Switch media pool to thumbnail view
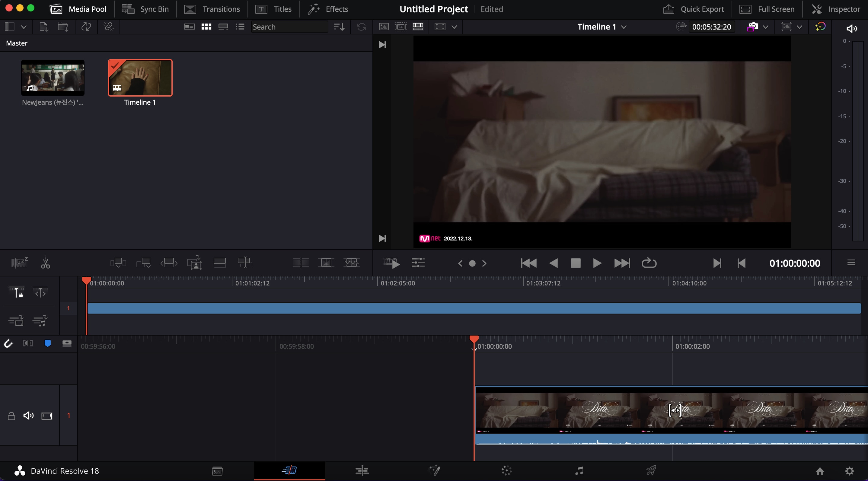868x481 pixels. [x=206, y=27]
